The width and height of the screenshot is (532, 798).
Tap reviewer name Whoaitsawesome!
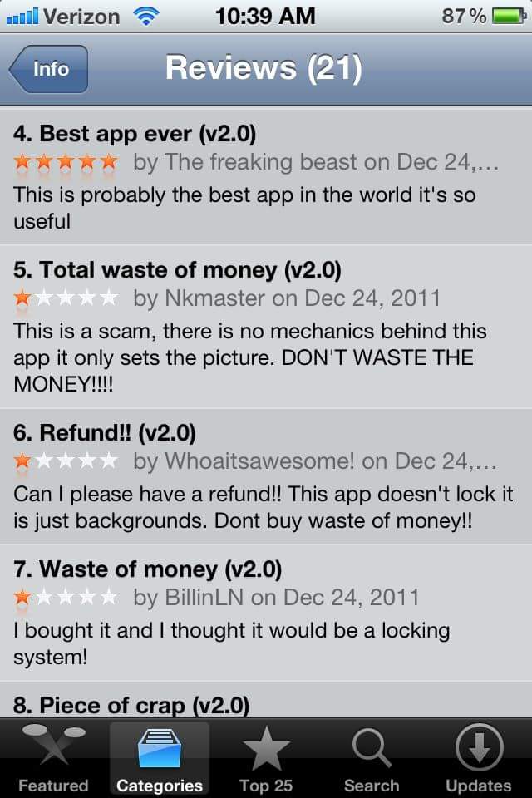259,461
